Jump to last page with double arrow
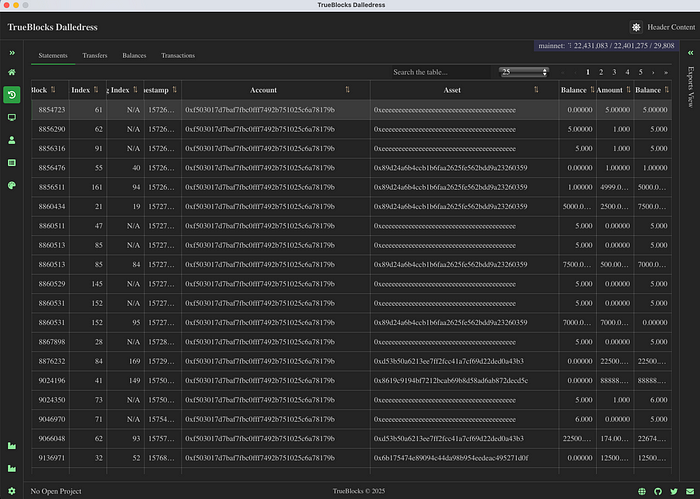The image size is (700, 499). (x=665, y=72)
